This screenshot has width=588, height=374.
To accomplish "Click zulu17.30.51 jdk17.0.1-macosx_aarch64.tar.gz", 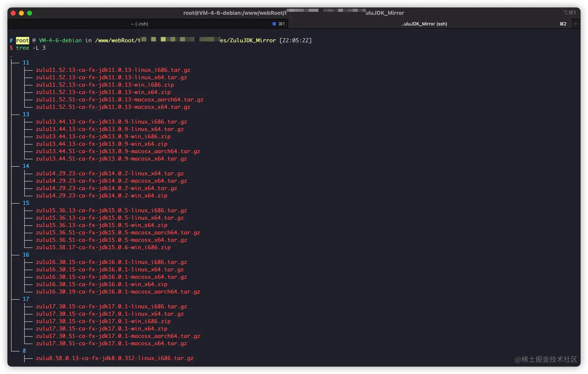I will tap(118, 336).
